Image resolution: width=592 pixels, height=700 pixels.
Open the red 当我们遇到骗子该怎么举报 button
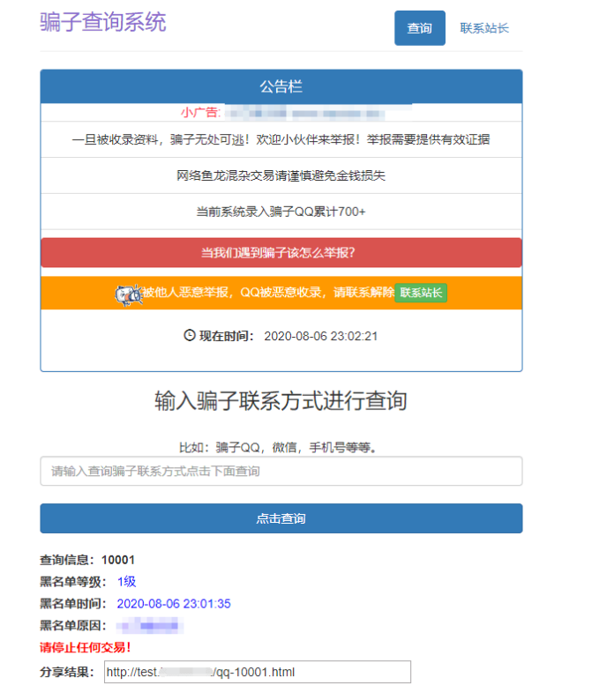[281, 253]
